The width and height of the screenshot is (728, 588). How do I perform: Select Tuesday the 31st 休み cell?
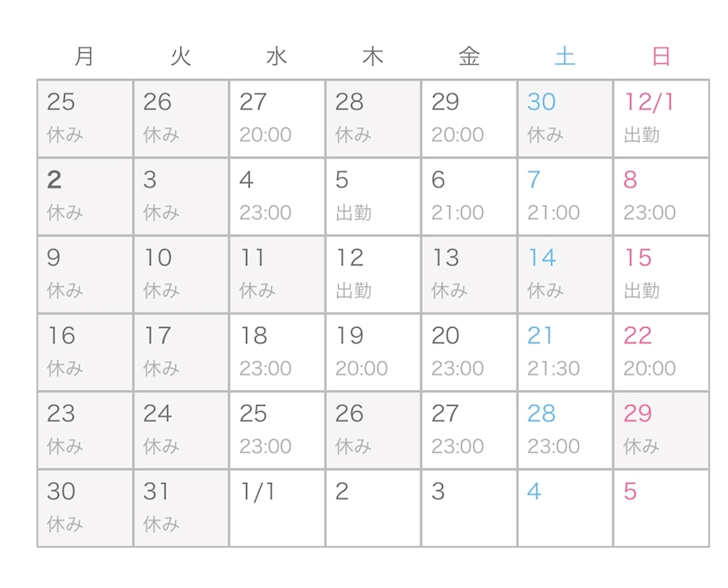point(181,508)
